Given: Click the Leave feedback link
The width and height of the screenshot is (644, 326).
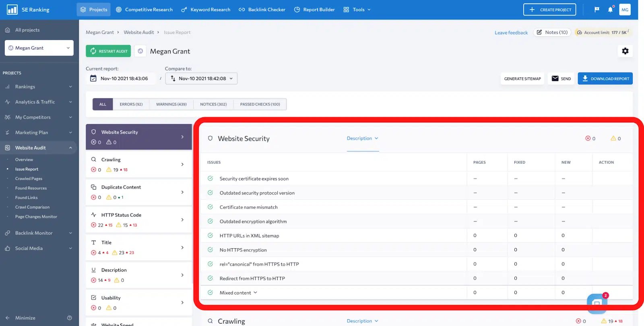Looking at the screenshot, I should 511,33.
